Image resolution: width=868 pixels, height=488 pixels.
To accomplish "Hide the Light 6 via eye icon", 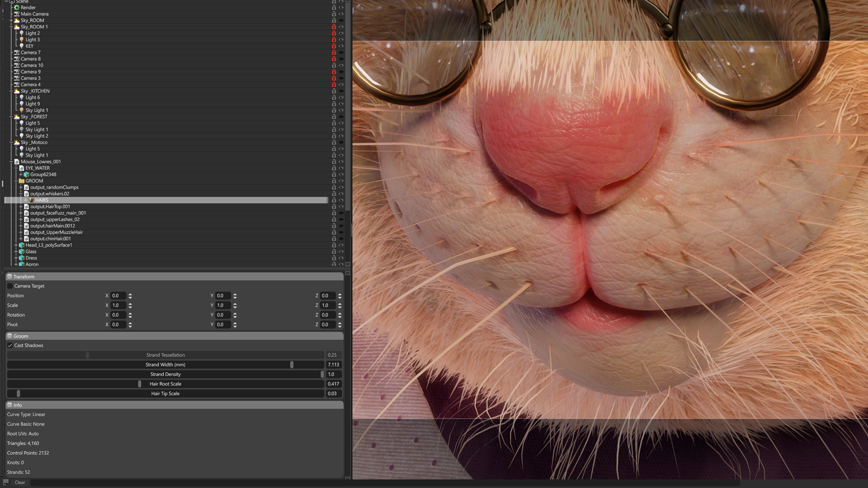I will 341,98.
